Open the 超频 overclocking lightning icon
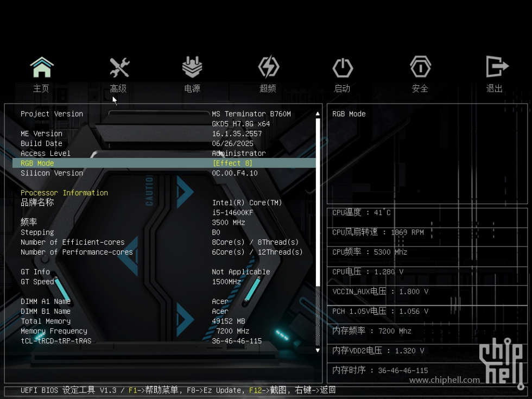The width and height of the screenshot is (532, 399). tap(268, 67)
